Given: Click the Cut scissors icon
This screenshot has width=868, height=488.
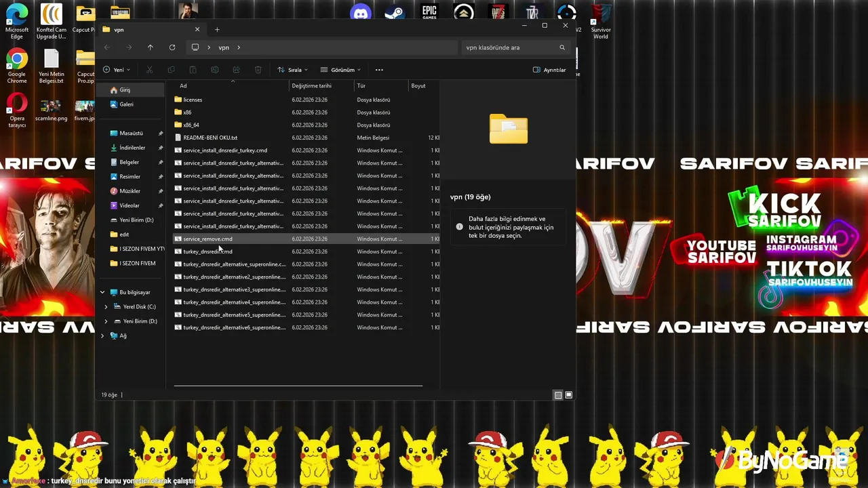Looking at the screenshot, I should (x=150, y=70).
